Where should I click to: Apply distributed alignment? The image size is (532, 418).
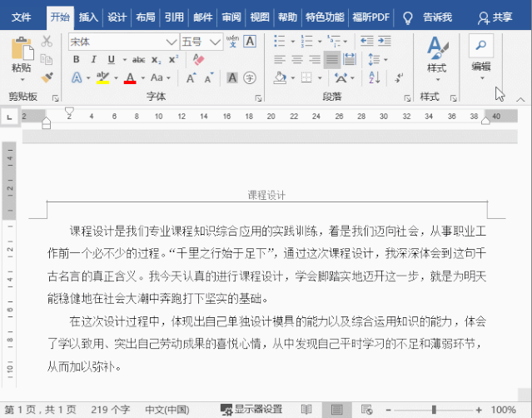(x=350, y=60)
